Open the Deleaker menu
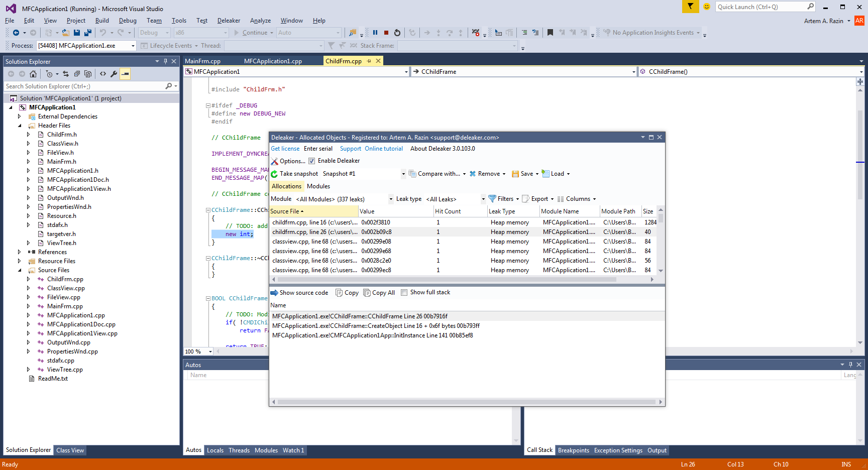This screenshot has height=470, width=868. tap(229, 21)
